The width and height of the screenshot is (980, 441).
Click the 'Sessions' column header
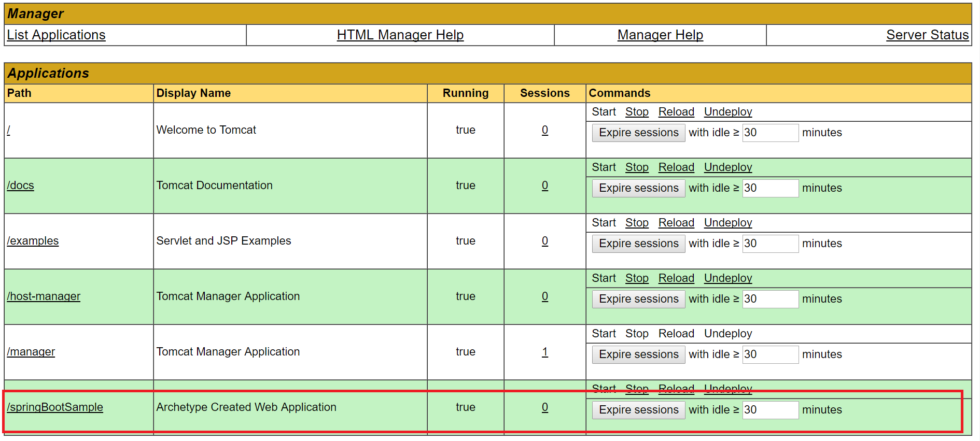(x=545, y=93)
